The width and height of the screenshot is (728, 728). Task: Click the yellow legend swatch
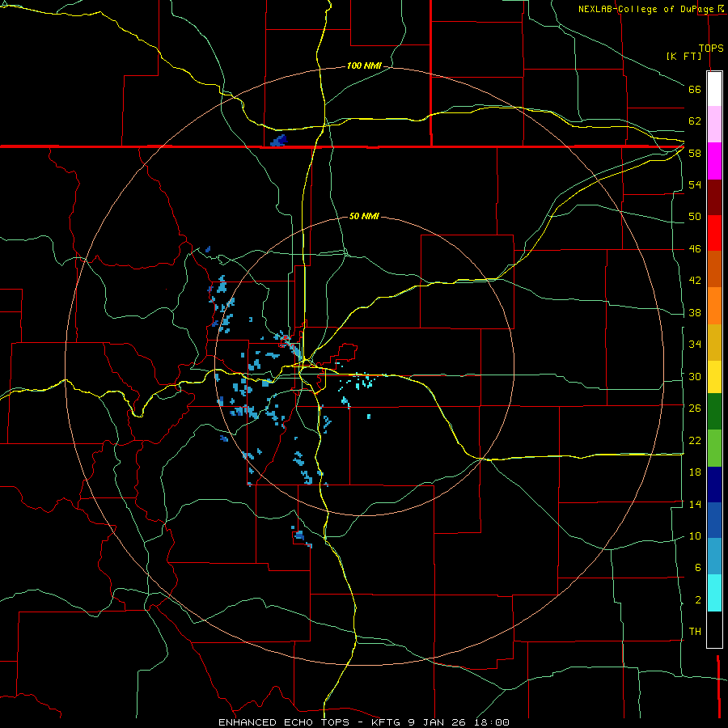714,377
